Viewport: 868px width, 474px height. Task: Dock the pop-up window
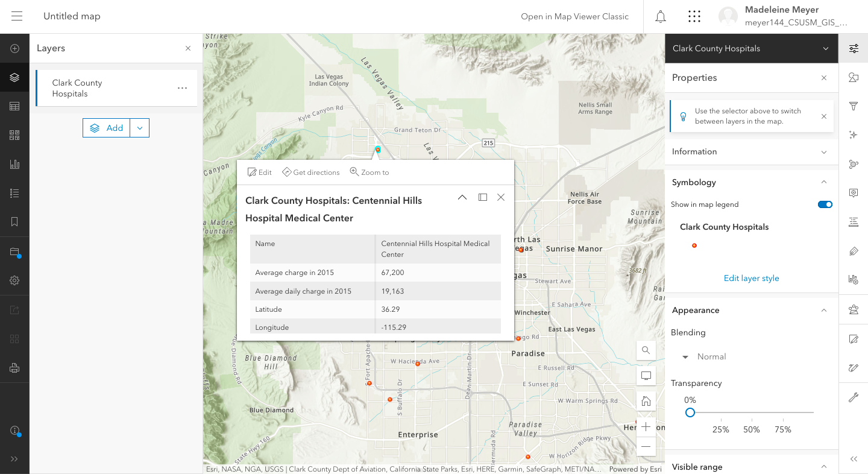tap(483, 197)
